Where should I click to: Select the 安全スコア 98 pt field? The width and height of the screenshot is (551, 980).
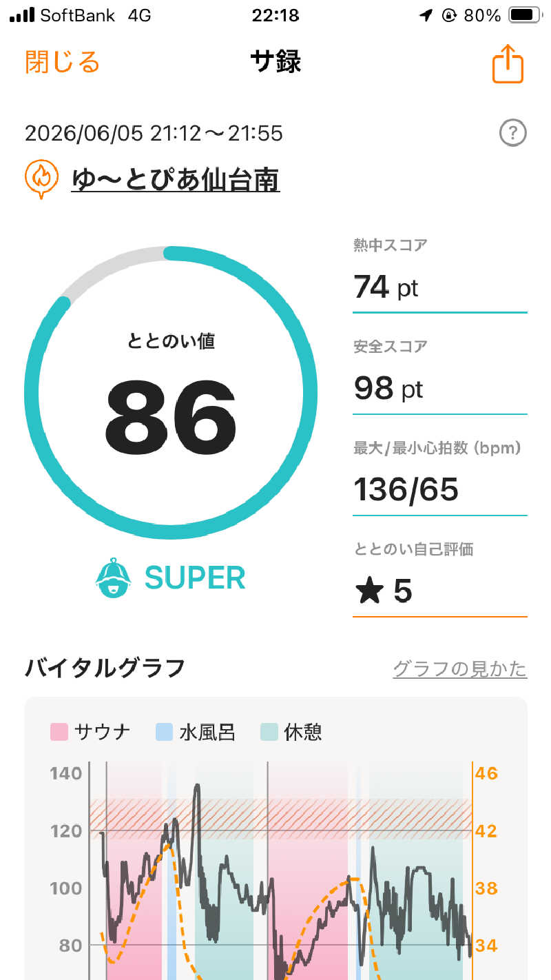click(x=440, y=378)
